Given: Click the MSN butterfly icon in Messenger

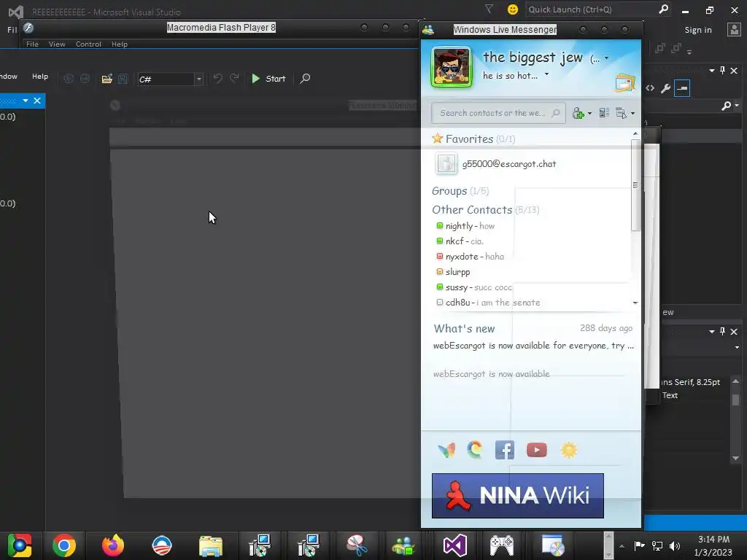Looking at the screenshot, I should (446, 450).
